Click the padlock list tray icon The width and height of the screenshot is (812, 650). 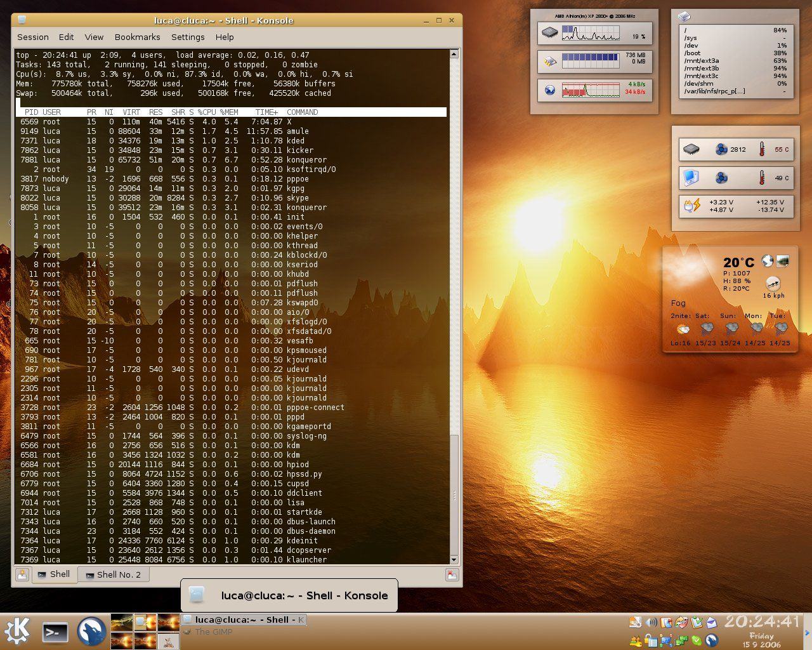(x=651, y=640)
